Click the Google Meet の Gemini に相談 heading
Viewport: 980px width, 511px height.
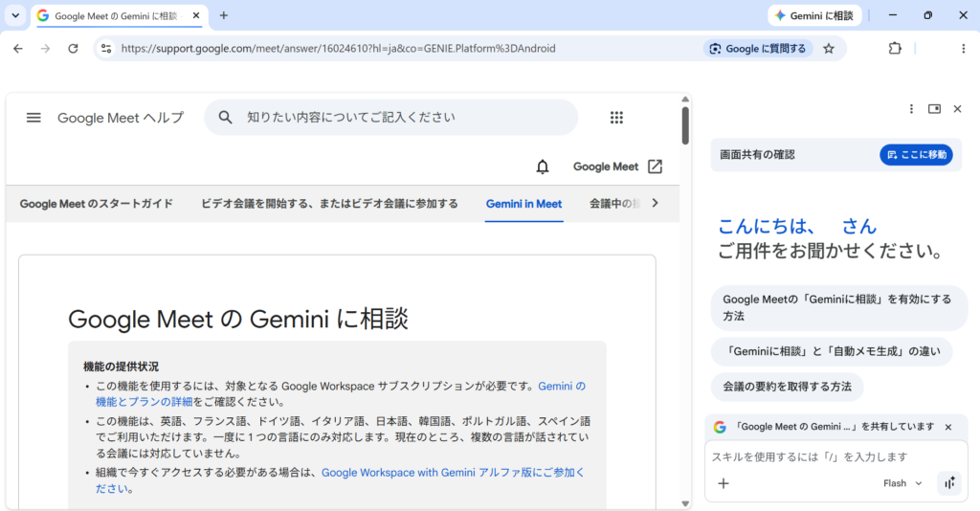(237, 320)
